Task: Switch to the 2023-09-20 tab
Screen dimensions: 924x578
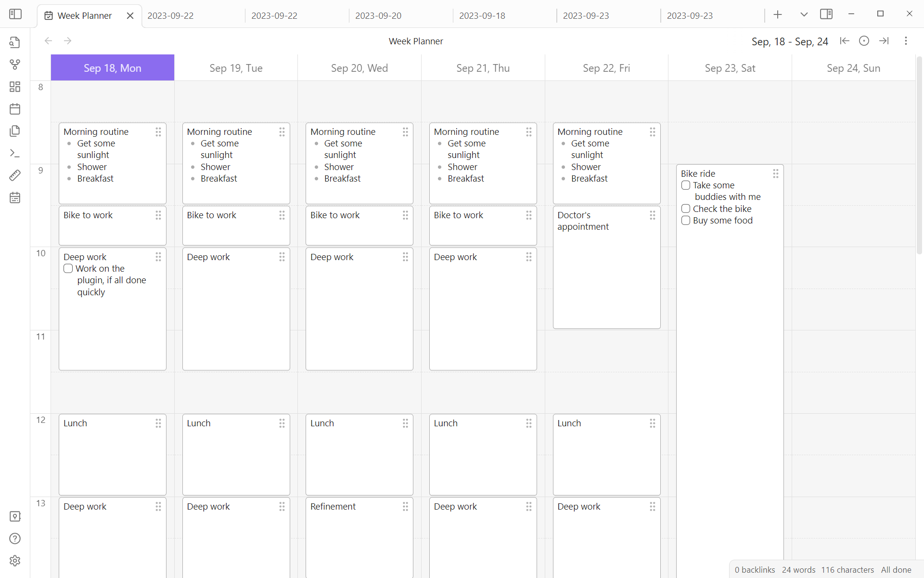Action: pos(378,16)
